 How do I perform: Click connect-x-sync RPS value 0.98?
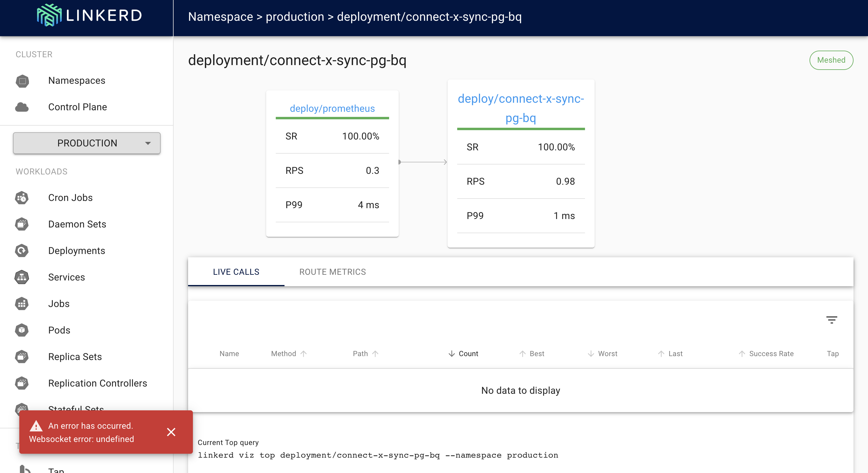click(x=565, y=182)
